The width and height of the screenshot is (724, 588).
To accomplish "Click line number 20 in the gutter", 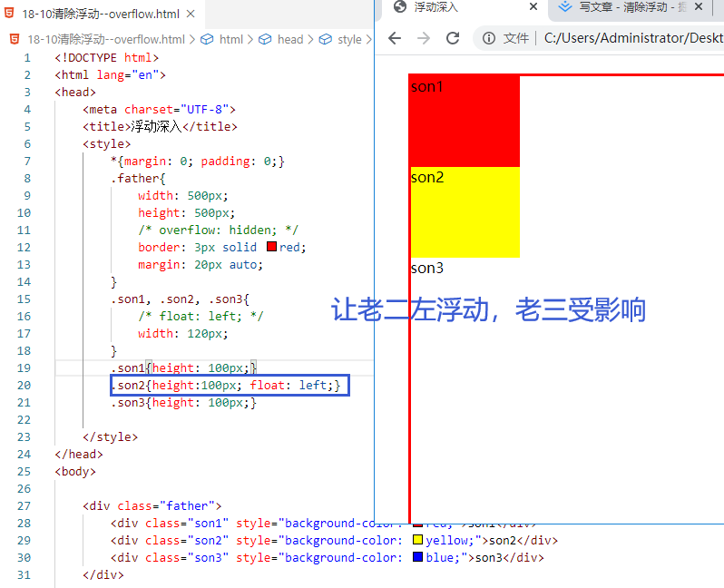I will [x=24, y=386].
